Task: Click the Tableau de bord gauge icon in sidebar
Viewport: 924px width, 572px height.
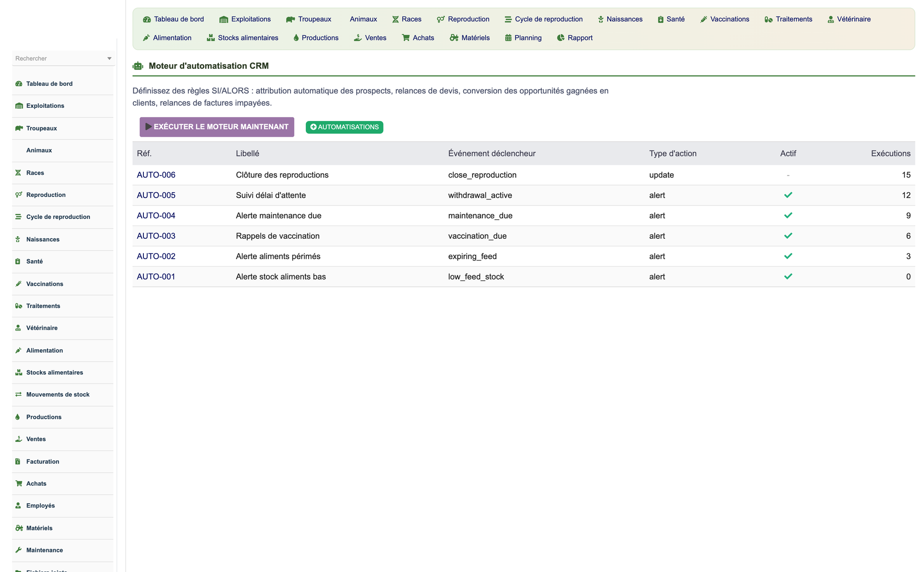Action: [x=19, y=84]
